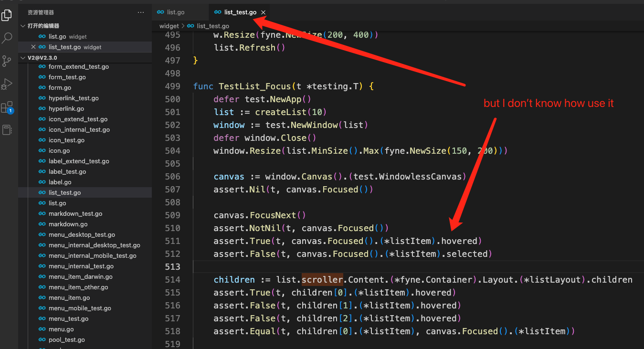Click the TestList_Focus function name in the editor
The height and width of the screenshot is (349, 644).
[x=254, y=86]
